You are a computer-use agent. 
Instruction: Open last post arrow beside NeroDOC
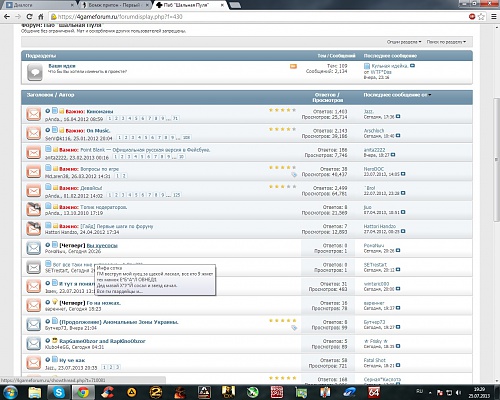403,174
